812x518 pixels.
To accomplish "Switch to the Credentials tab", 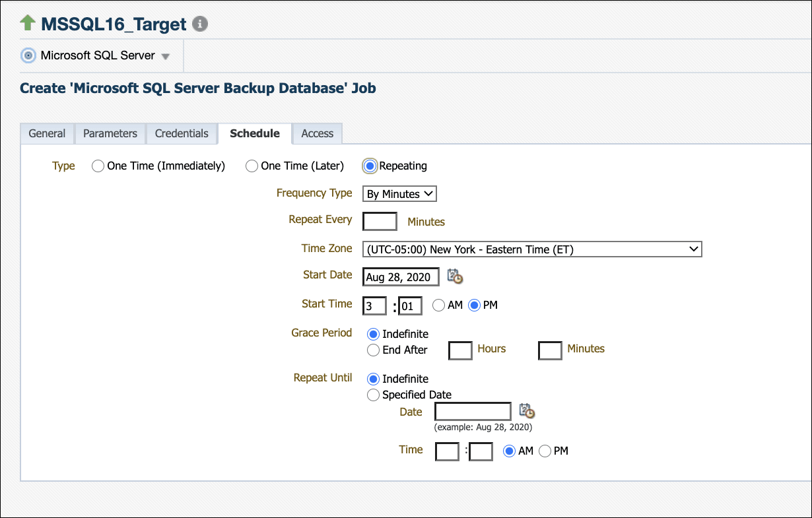I will pos(182,133).
